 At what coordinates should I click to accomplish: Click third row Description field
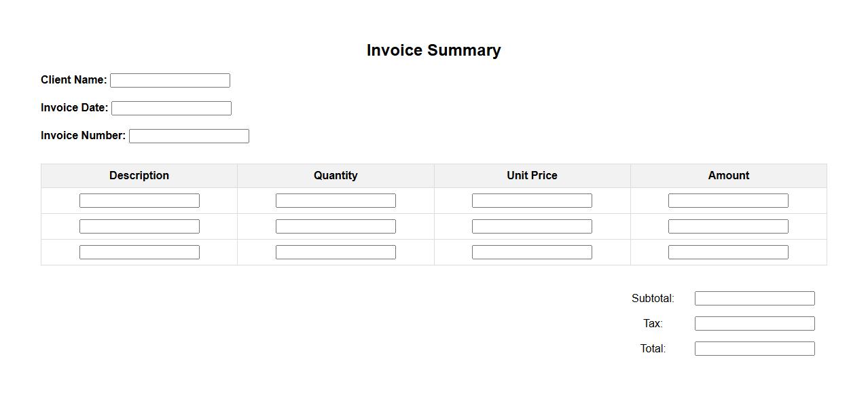pos(139,252)
